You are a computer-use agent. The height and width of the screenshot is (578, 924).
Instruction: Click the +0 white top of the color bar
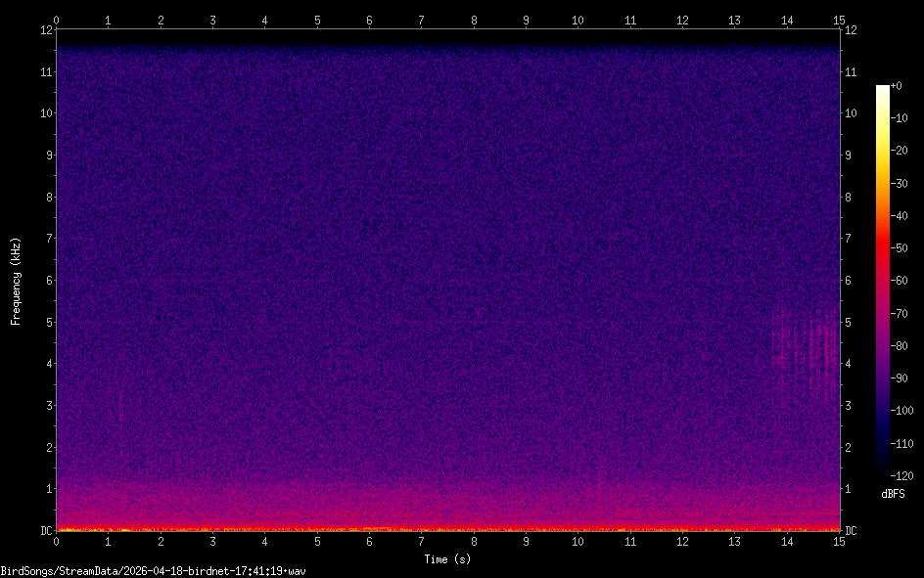pyautogui.click(x=883, y=88)
